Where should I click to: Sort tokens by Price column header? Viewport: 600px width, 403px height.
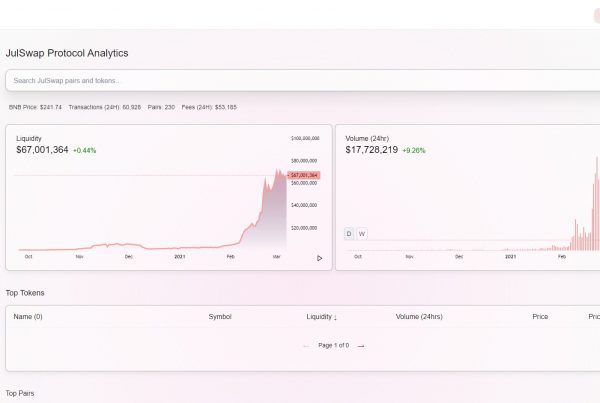click(x=540, y=317)
